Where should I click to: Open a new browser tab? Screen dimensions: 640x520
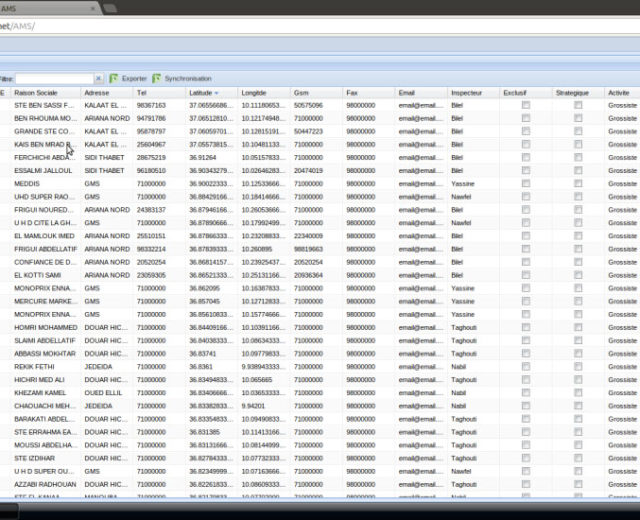pos(110,7)
